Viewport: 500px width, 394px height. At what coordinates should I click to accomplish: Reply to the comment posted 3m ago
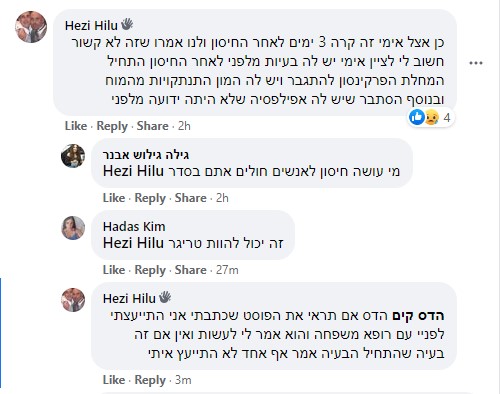coord(150,380)
